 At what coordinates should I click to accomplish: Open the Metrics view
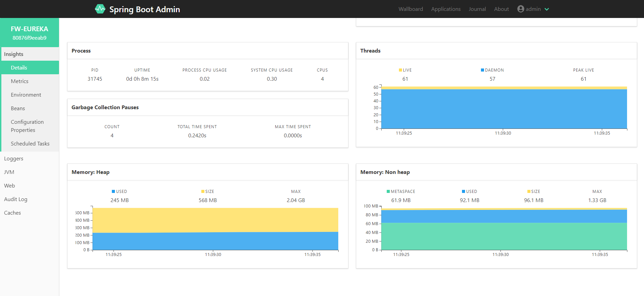pyautogui.click(x=30, y=81)
